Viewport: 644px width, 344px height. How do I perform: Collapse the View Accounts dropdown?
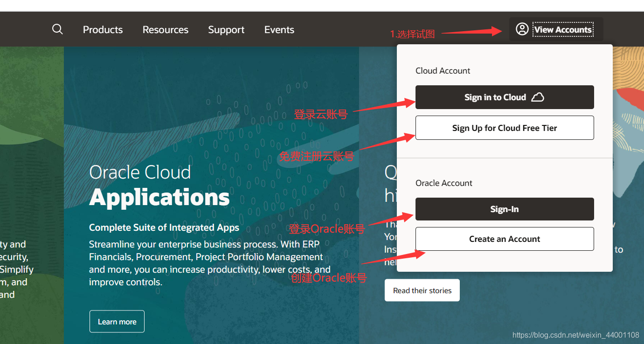click(x=556, y=29)
